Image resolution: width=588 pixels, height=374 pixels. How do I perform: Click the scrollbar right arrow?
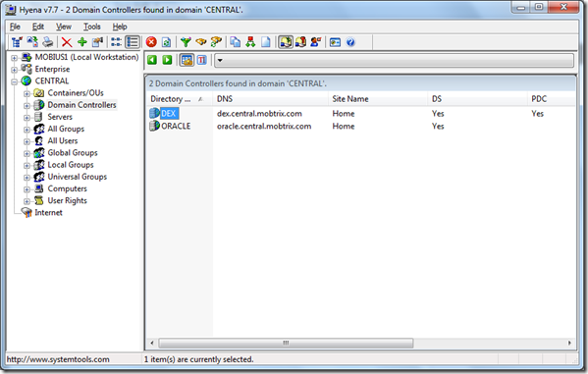point(569,343)
